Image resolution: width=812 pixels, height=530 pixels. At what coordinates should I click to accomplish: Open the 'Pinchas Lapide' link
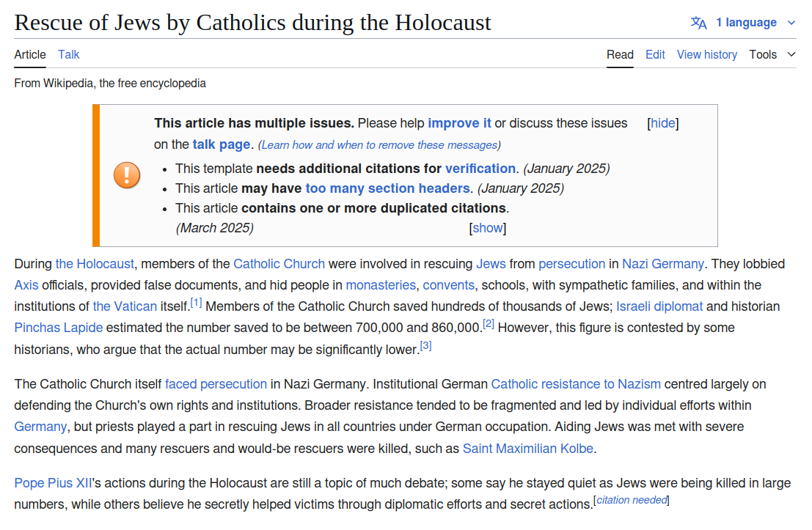click(58, 328)
